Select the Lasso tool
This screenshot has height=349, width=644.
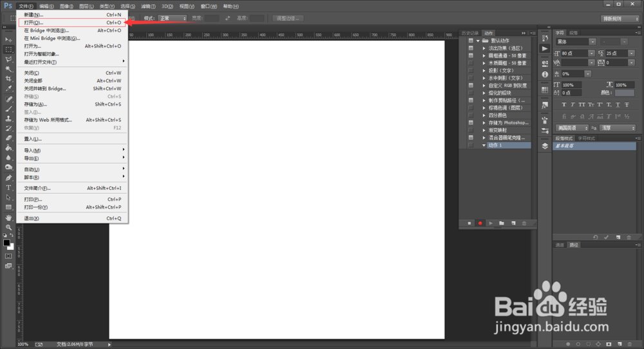click(8, 59)
